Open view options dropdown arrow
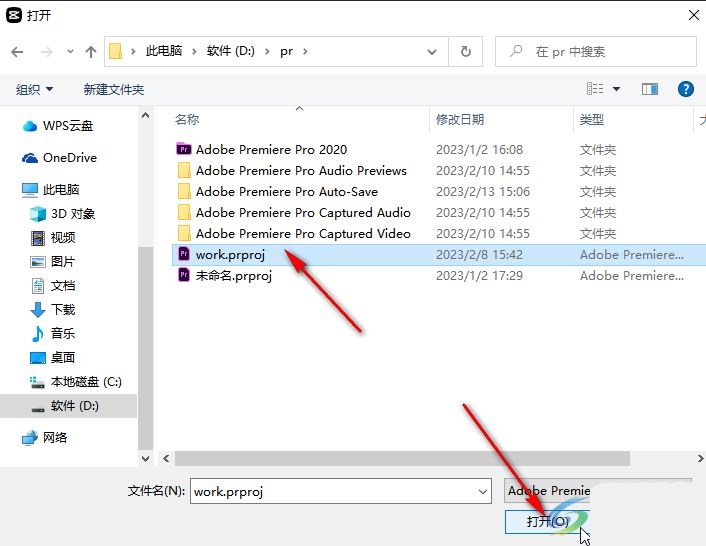 (x=616, y=89)
